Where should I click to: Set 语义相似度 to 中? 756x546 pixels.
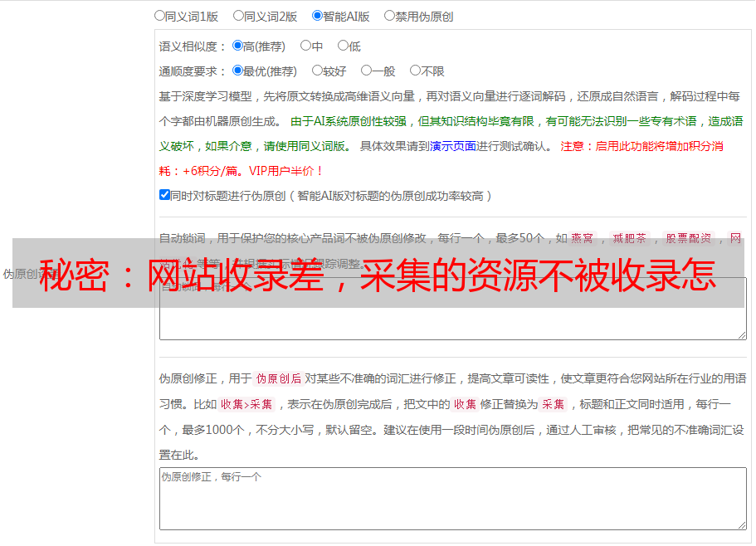tap(305, 46)
